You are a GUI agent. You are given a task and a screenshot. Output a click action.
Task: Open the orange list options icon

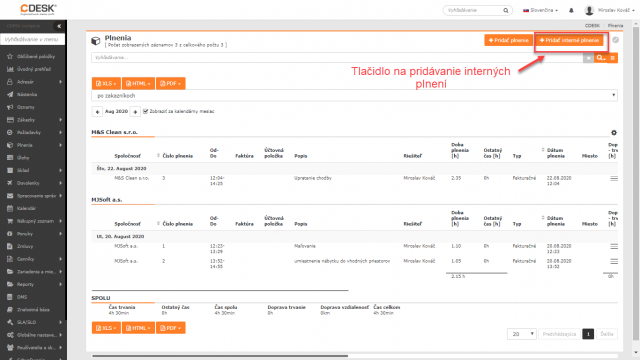point(613,58)
